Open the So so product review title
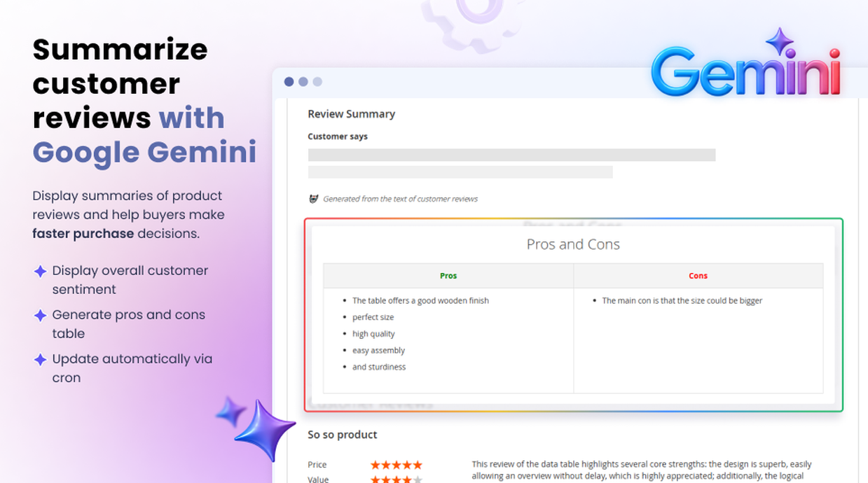Image resolution: width=868 pixels, height=483 pixels. tap(343, 435)
